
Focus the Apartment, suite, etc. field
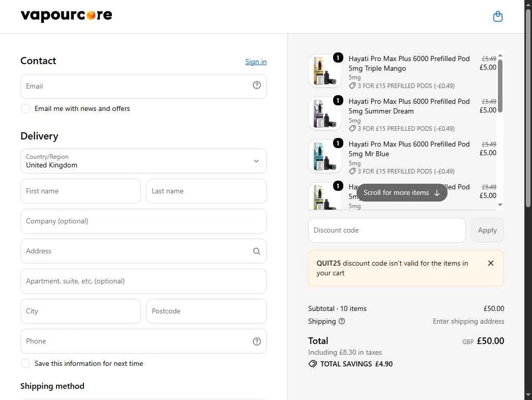pyautogui.click(x=143, y=281)
